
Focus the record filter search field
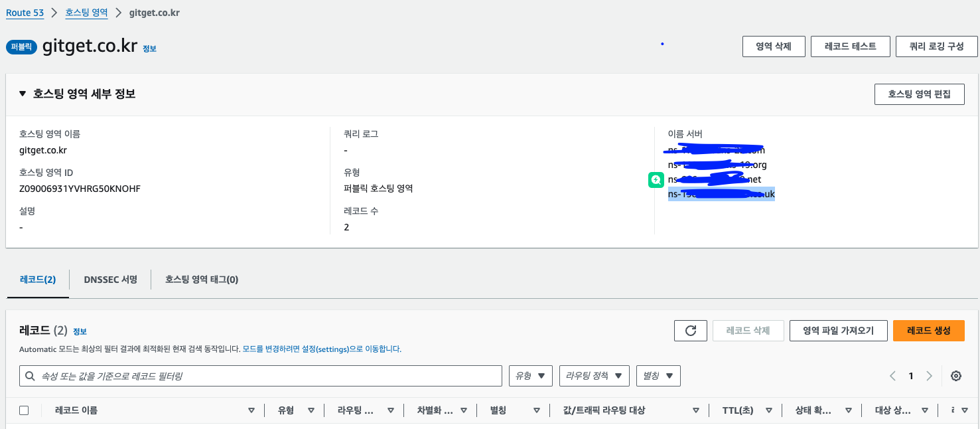click(x=261, y=376)
